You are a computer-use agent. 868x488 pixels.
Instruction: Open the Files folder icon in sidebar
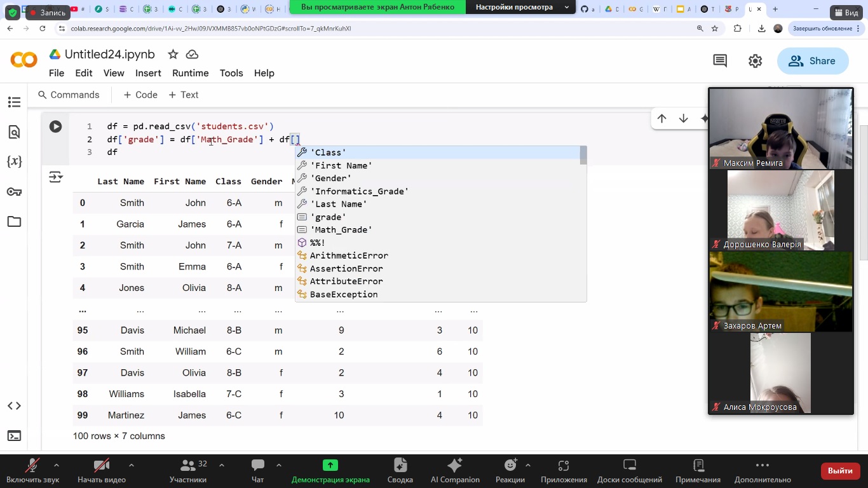pos(14,222)
